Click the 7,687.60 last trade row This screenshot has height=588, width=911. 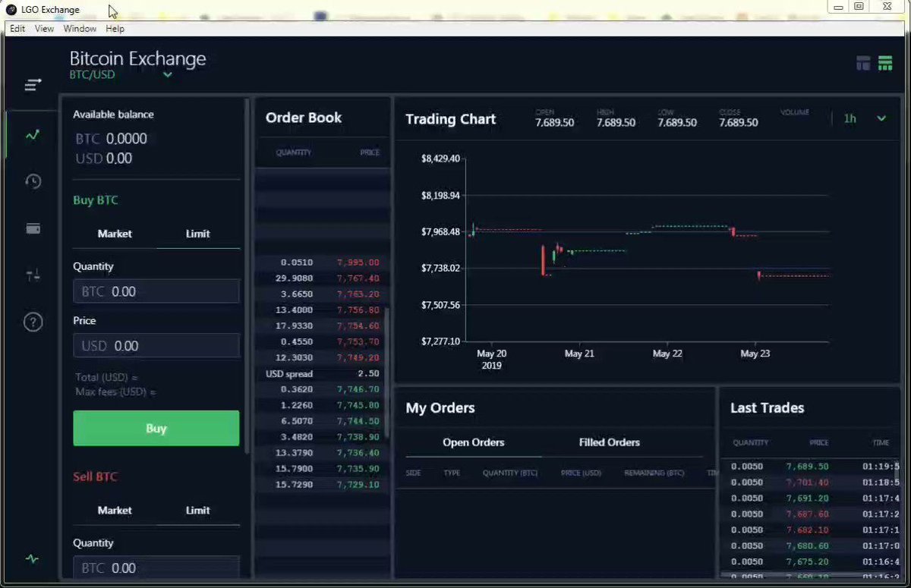click(810, 514)
